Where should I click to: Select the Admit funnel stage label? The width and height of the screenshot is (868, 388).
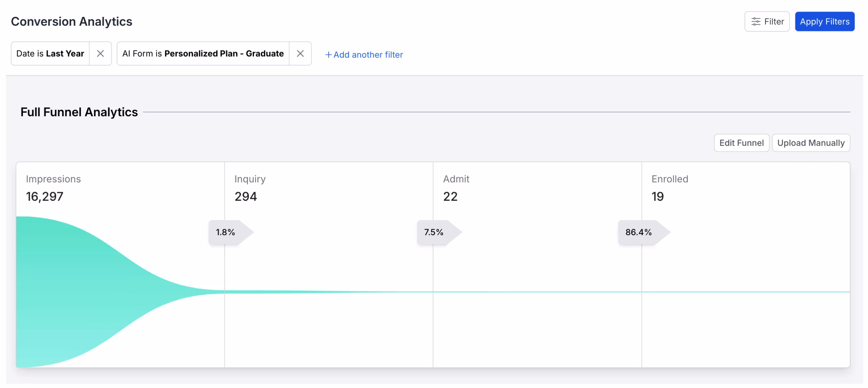[456, 179]
